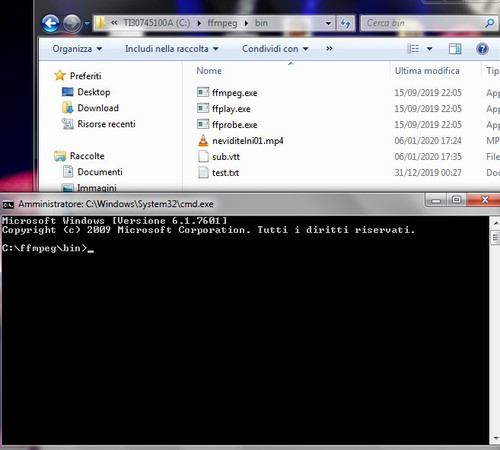The width and height of the screenshot is (500, 450).
Task: Select test.txt file name
Action: 225,173
